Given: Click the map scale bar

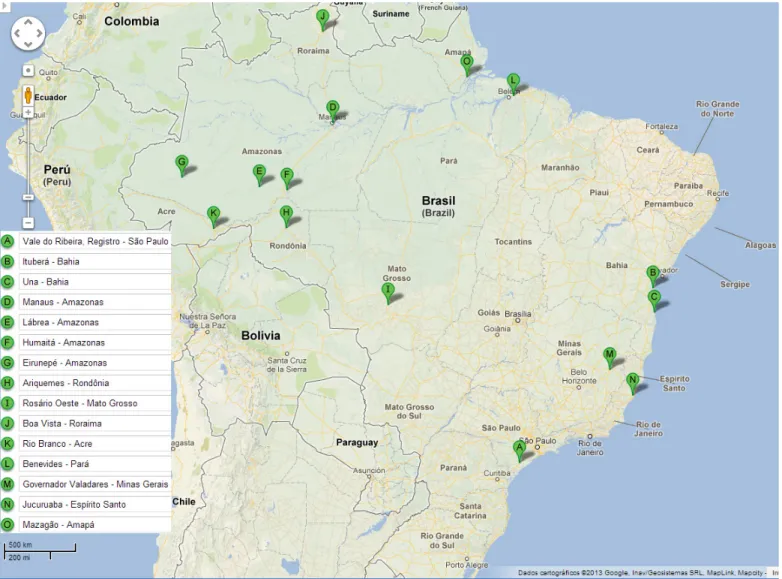Looking at the screenshot, I should pyautogui.click(x=40, y=550).
